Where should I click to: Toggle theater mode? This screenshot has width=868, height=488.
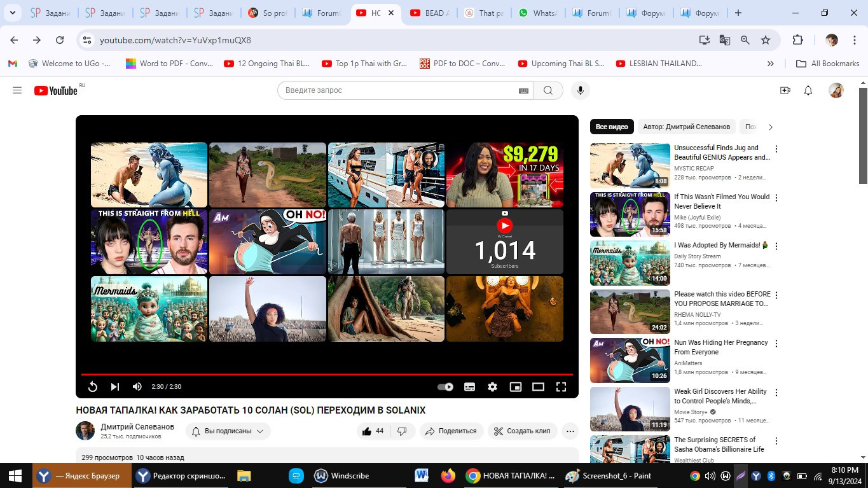[x=538, y=387]
